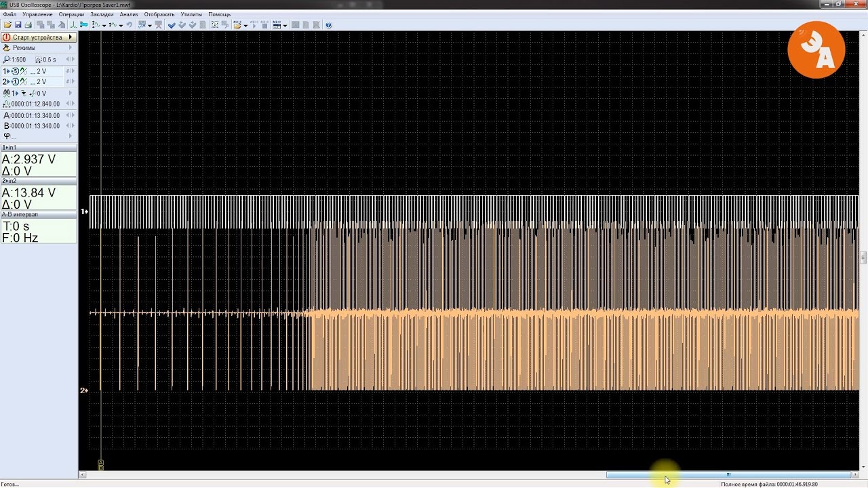
Task: Click the print icon
Action: (28, 25)
